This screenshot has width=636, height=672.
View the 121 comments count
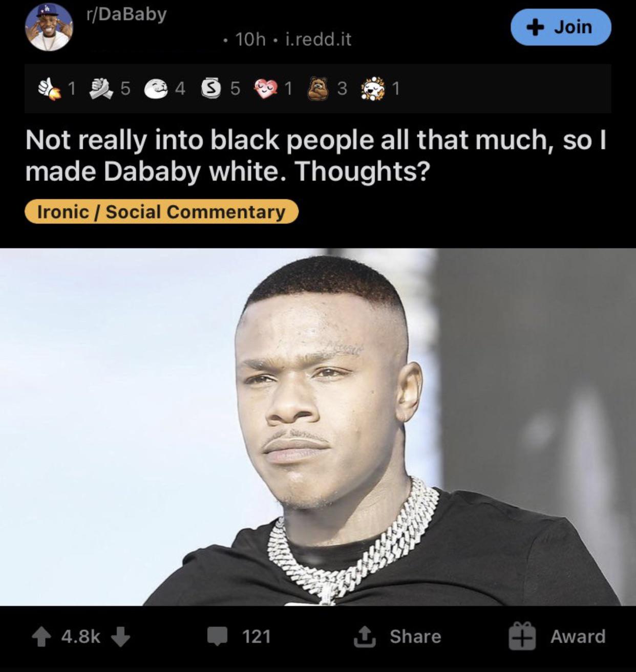(x=256, y=637)
